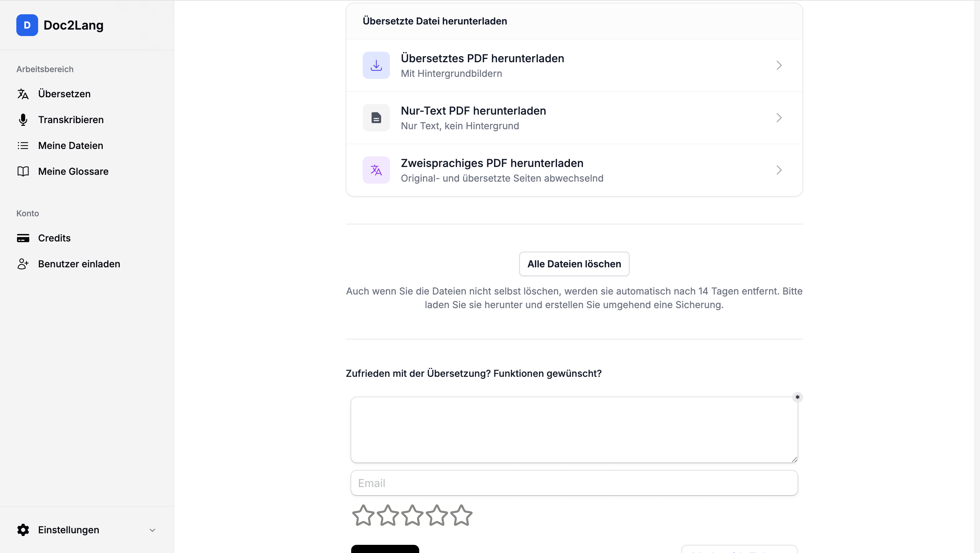The height and width of the screenshot is (553, 980).
Task: Click "Zufrieden mit der Übersetzung?" heading
Action: click(x=473, y=373)
